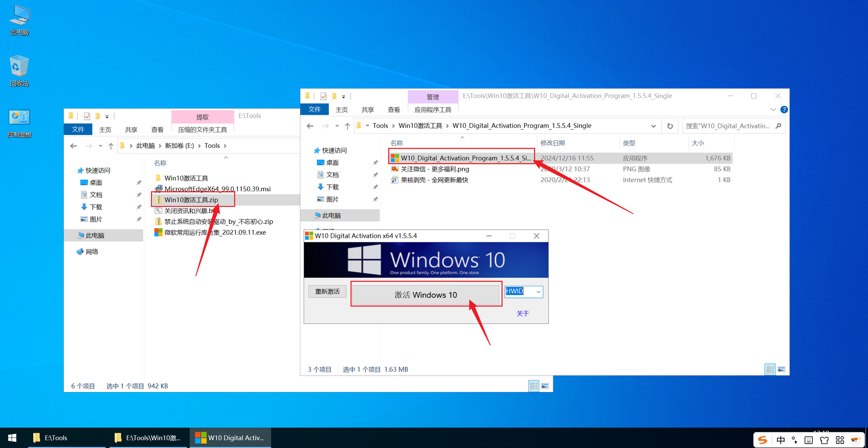Go up one folder level in Tools window
868x448 pixels.
[111, 146]
